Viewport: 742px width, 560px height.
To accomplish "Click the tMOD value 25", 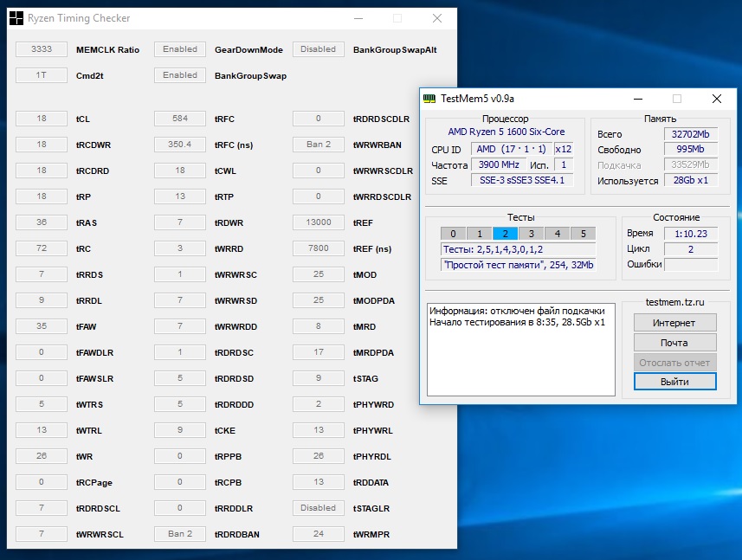I will pos(318,274).
